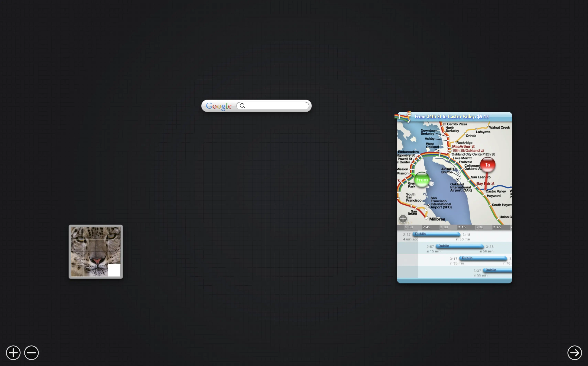The width and height of the screenshot is (588, 366).
Task: Select the 2:57 Dublin train bar
Action: pyautogui.click(x=460, y=246)
